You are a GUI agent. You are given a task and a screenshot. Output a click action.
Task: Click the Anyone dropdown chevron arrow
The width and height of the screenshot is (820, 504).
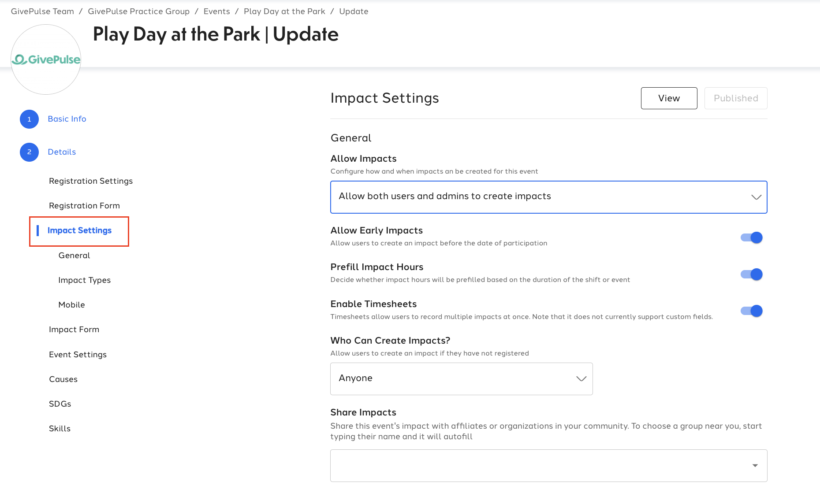581,378
